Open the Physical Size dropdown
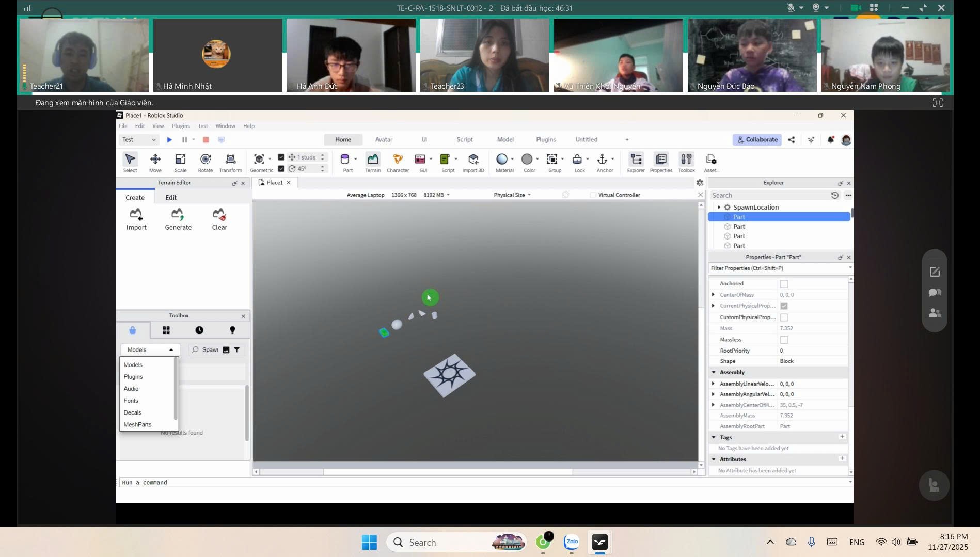This screenshot has width=980, height=557. tap(512, 195)
